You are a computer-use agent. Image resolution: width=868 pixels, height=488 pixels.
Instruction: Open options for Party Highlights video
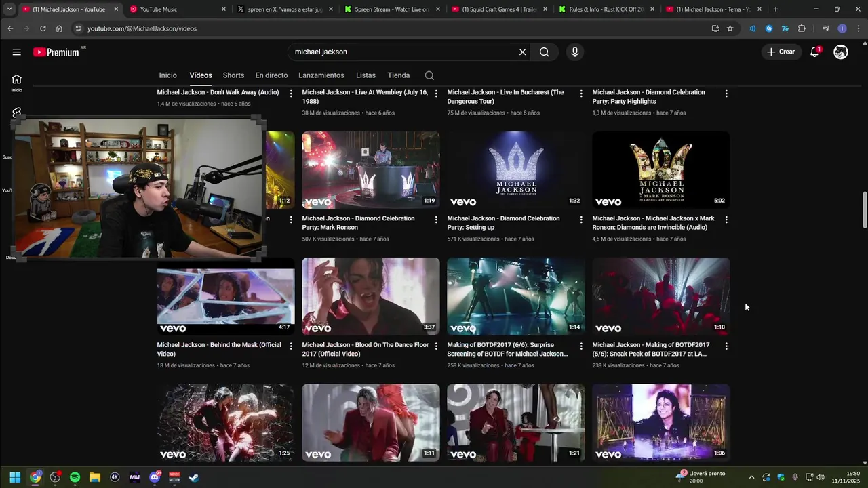point(726,94)
